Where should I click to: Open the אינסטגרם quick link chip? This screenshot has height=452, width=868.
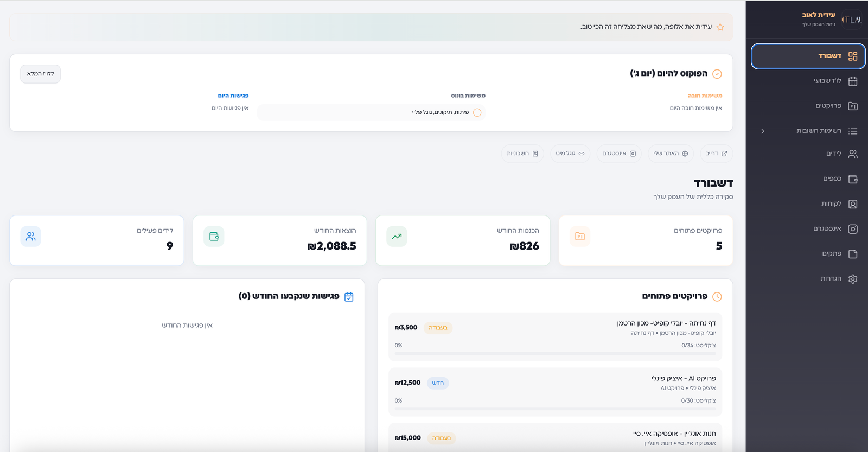click(619, 154)
